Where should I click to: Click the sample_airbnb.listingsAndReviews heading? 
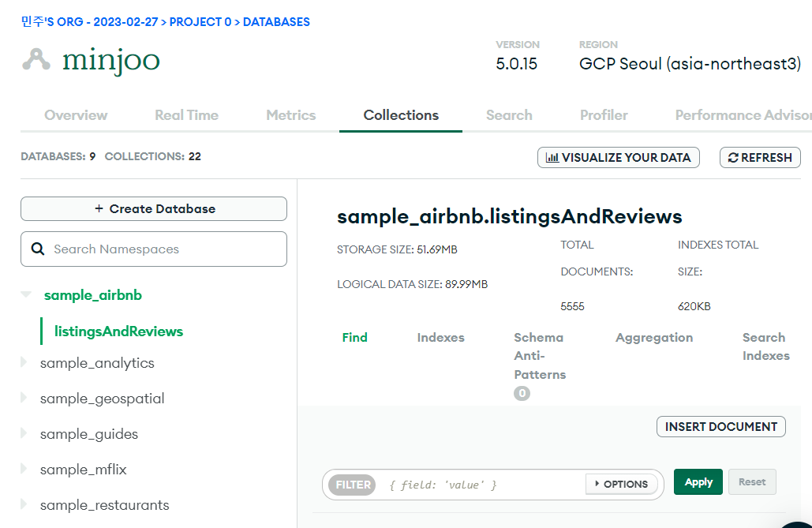[510, 216]
